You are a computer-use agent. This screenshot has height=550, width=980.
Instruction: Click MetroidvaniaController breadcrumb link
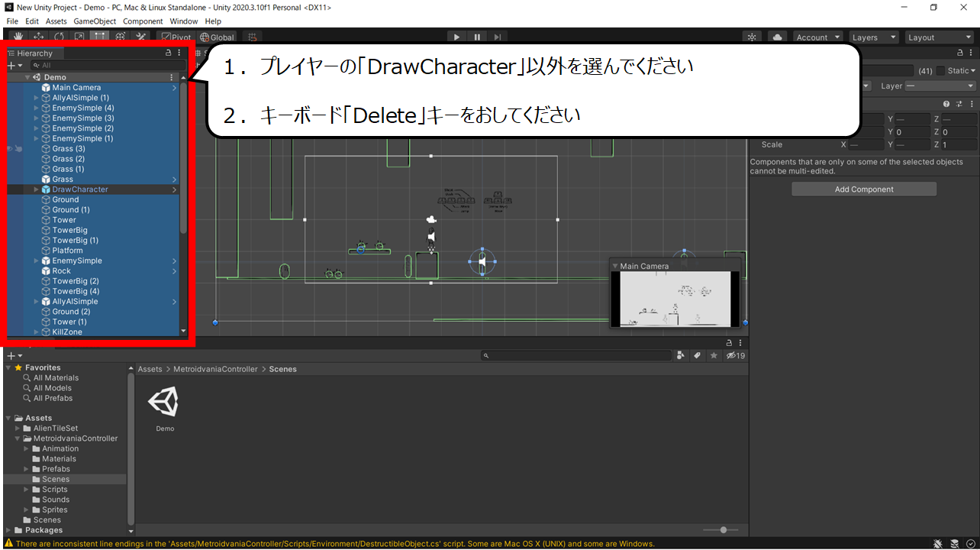[x=214, y=369]
